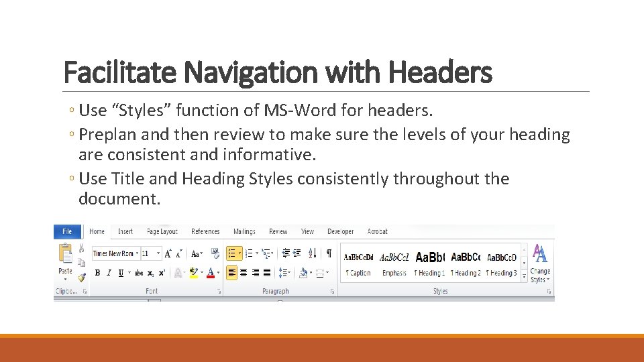Image resolution: width=644 pixels, height=362 pixels.
Task: Apply the Heading 3 style
Action: tap(501, 264)
